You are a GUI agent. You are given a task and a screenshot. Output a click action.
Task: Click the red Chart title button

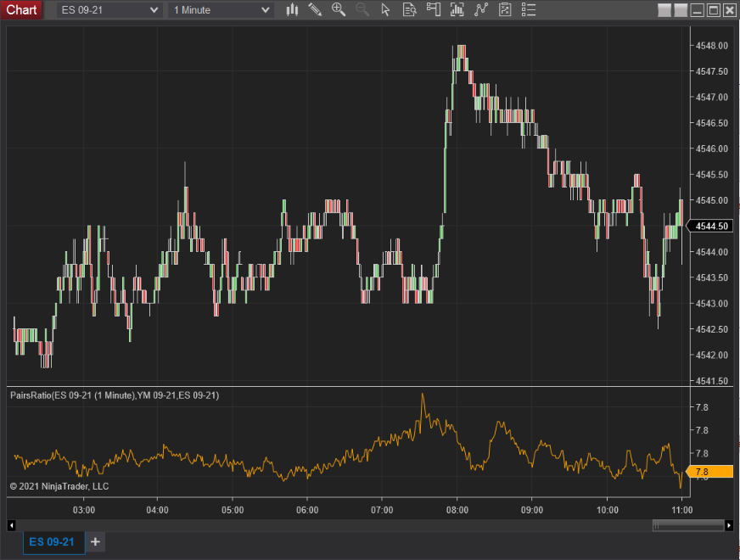(x=21, y=10)
